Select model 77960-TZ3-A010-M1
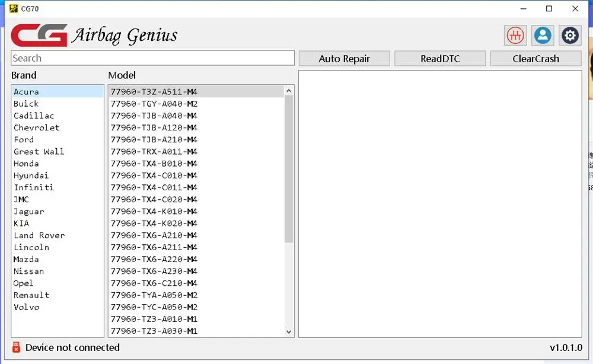 pos(196,319)
